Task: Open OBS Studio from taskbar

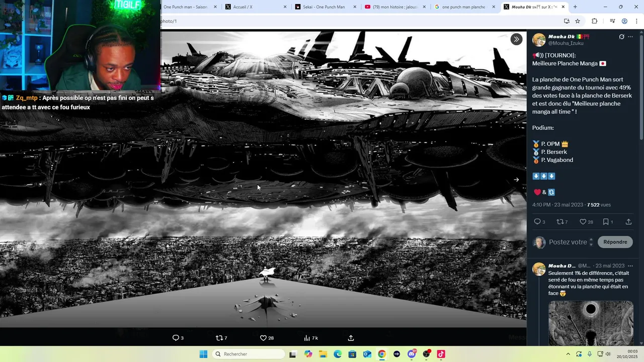Action: coord(427,354)
